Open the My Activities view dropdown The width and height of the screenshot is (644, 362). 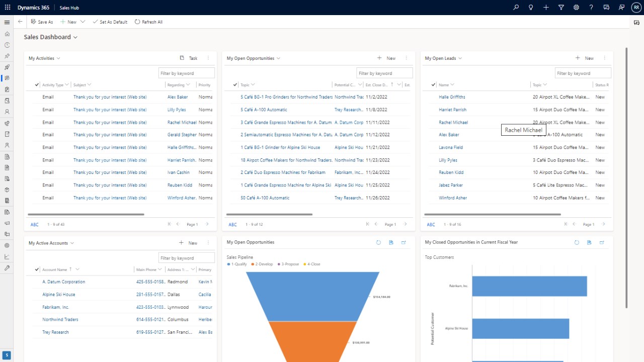(x=58, y=58)
